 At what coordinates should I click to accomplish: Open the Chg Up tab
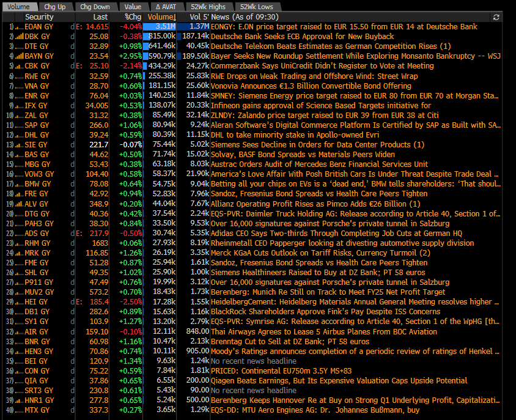pyautogui.click(x=55, y=7)
